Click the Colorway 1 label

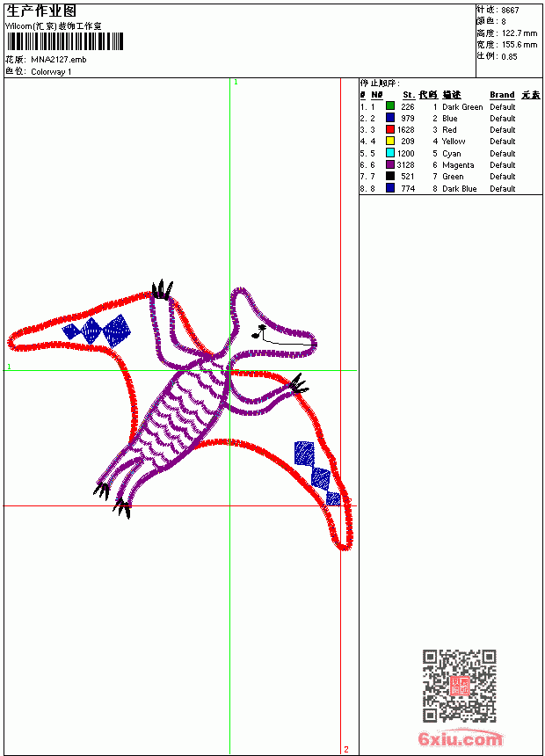pyautogui.click(x=51, y=72)
